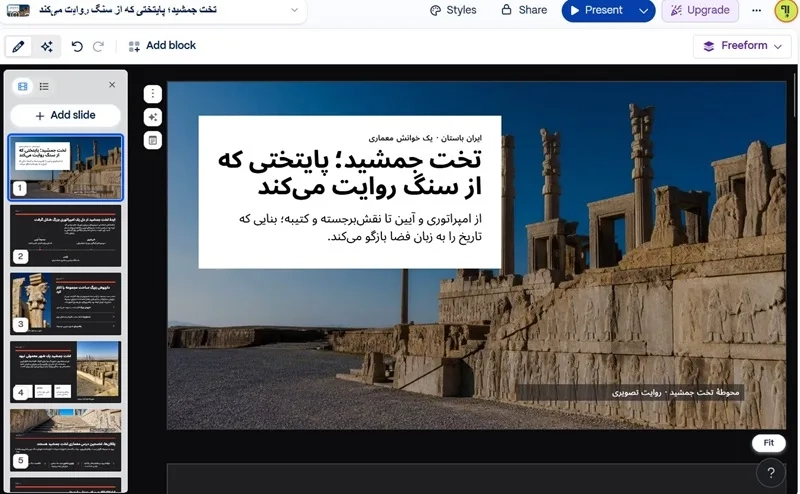Open the Share dialog
This screenshot has height=494, width=800.
[x=524, y=10]
